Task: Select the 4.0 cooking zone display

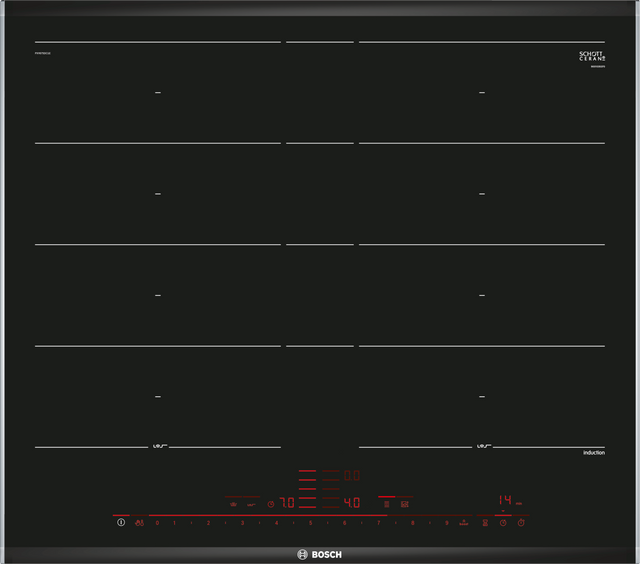Action: 352,503
